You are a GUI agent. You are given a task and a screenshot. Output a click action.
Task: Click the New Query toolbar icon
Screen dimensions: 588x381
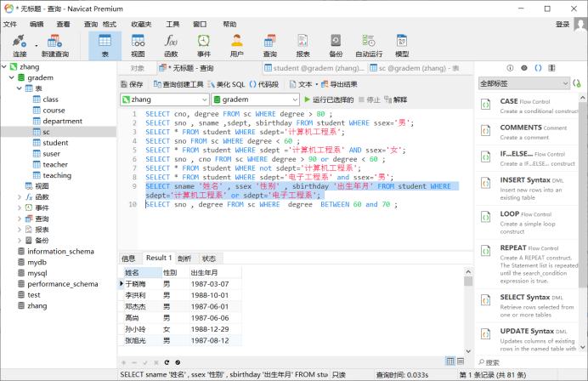coord(54,45)
